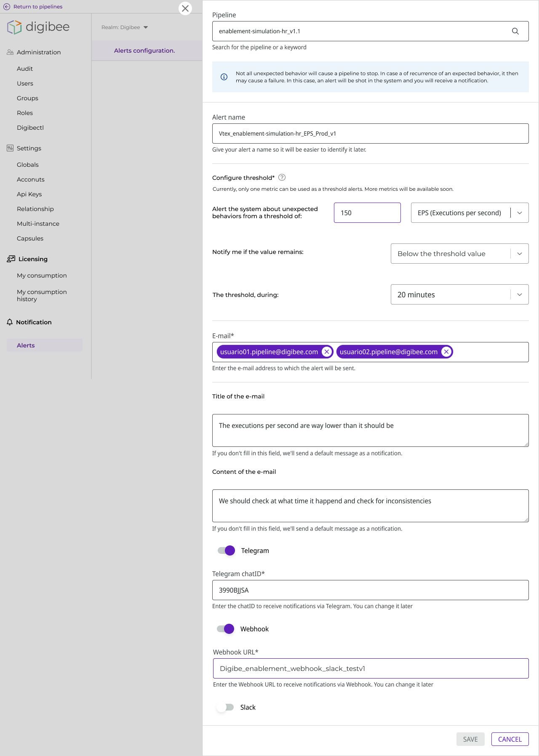The height and width of the screenshot is (756, 539).
Task: Select Alerts in the sidebar
Action: 45,345
